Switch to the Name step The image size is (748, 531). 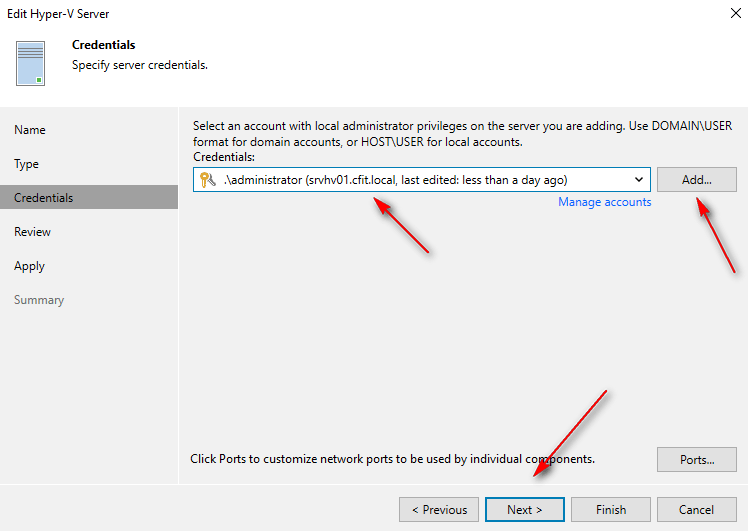(x=30, y=130)
